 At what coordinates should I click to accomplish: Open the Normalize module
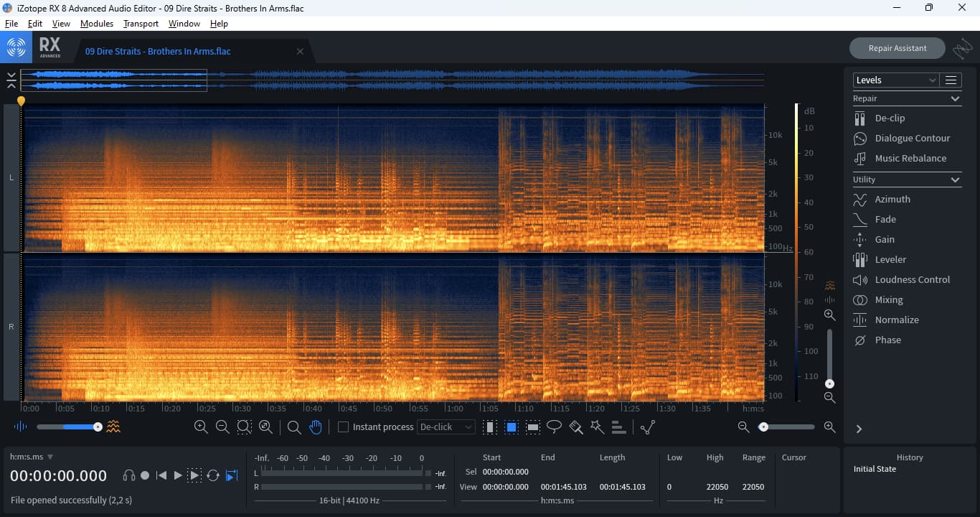896,320
